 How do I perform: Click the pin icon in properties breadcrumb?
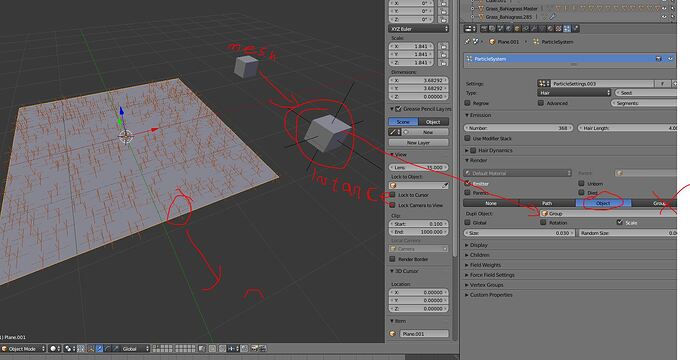click(x=467, y=42)
